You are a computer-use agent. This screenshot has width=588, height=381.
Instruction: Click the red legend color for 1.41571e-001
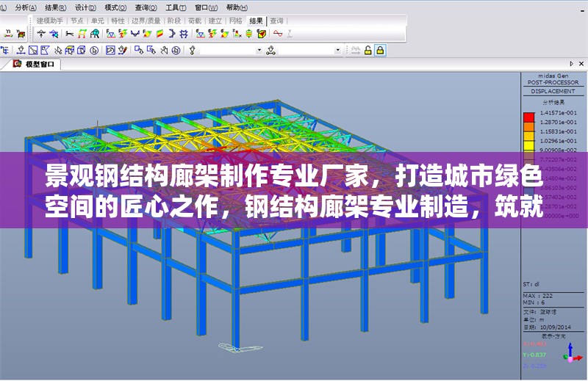(x=528, y=117)
